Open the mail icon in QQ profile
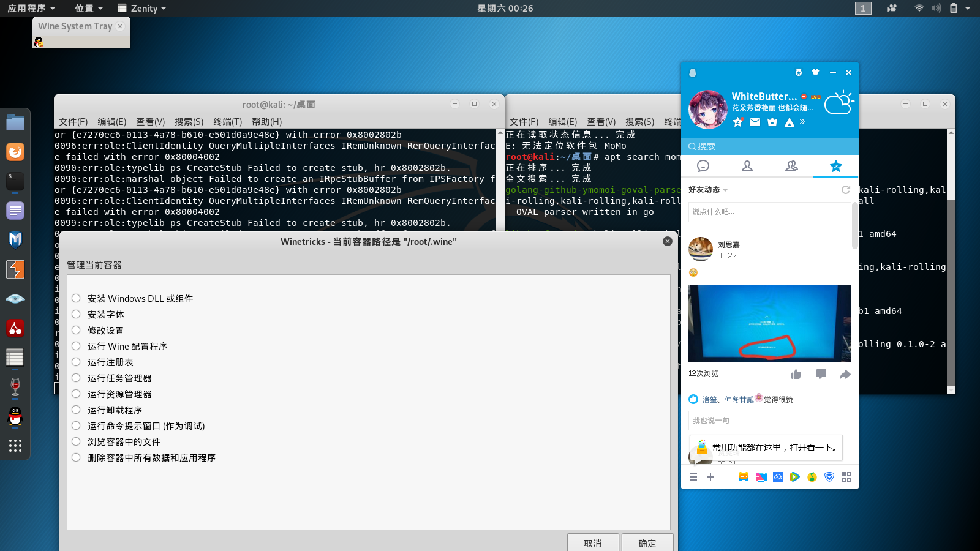Viewport: 980px width, 551px height. 755,122
